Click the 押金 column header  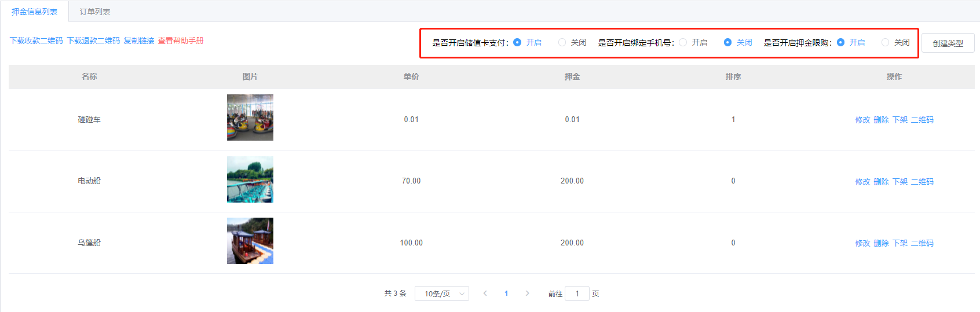[572, 76]
